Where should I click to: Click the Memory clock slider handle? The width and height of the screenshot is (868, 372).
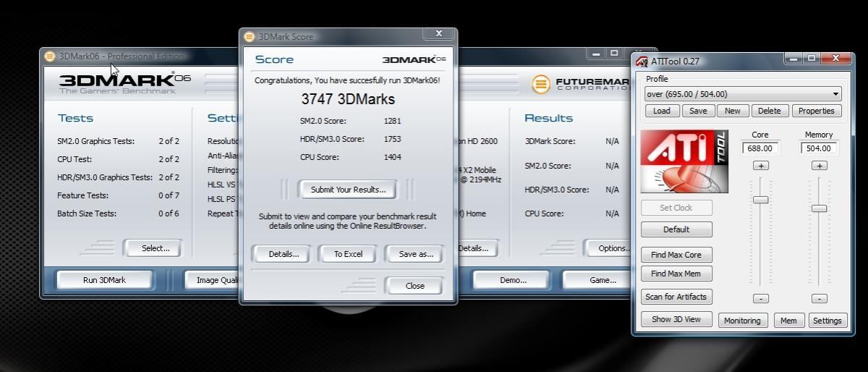(x=819, y=208)
